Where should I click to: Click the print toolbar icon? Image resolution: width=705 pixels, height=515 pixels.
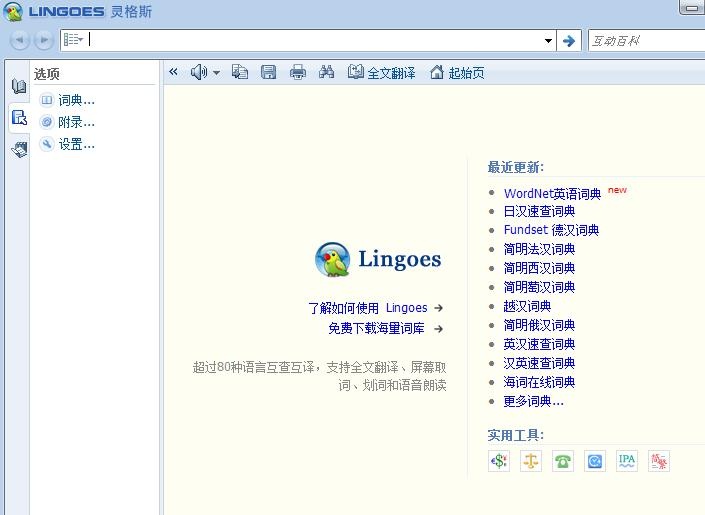coord(298,72)
